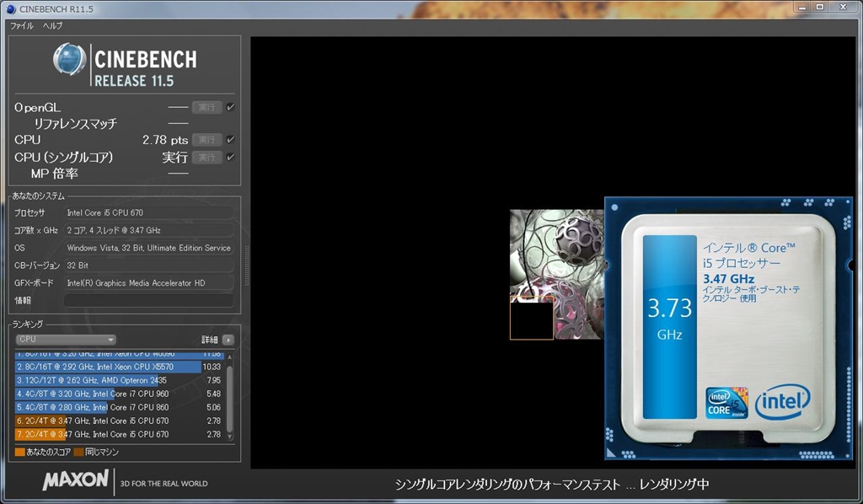Select ranking row 6 Core i5 CPU 670
Image resolution: width=863 pixels, height=504 pixels.
click(x=119, y=421)
